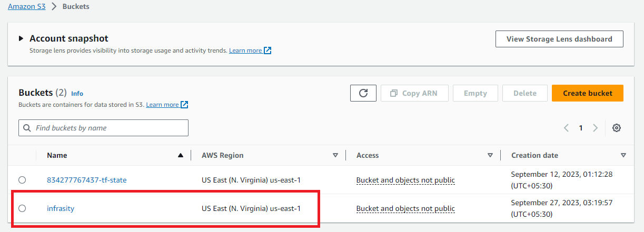This screenshot has width=644, height=232.
Task: Select the 834277767437-tf-state bucket radio button
Action: pos(22,180)
